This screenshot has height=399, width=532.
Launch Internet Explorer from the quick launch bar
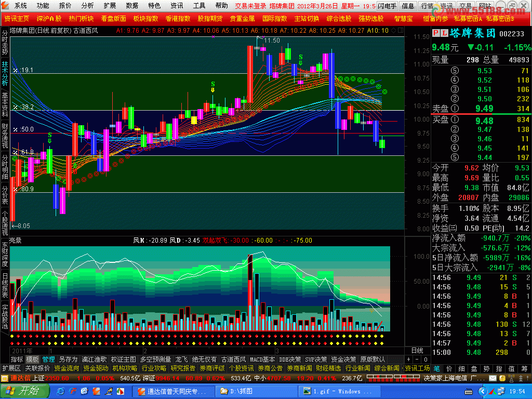60,391
